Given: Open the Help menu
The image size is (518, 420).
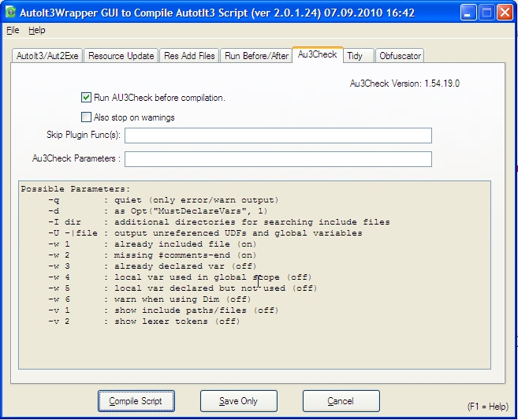Looking at the screenshot, I should click(x=37, y=30).
